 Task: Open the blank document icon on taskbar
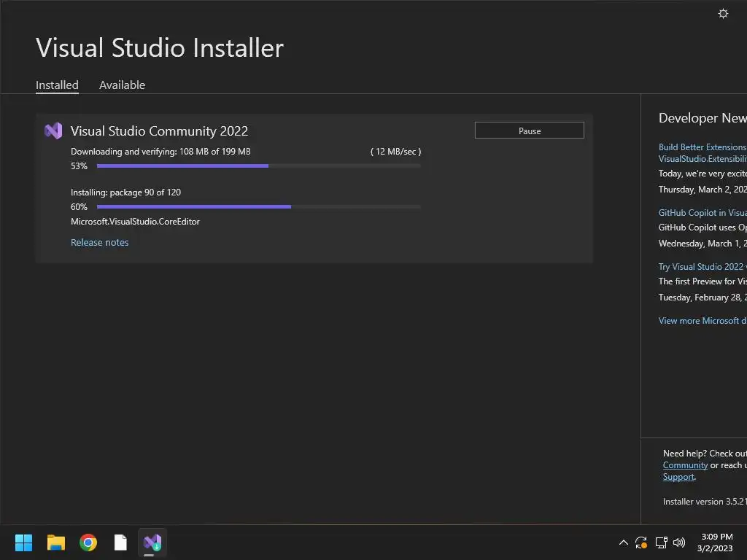(120, 542)
